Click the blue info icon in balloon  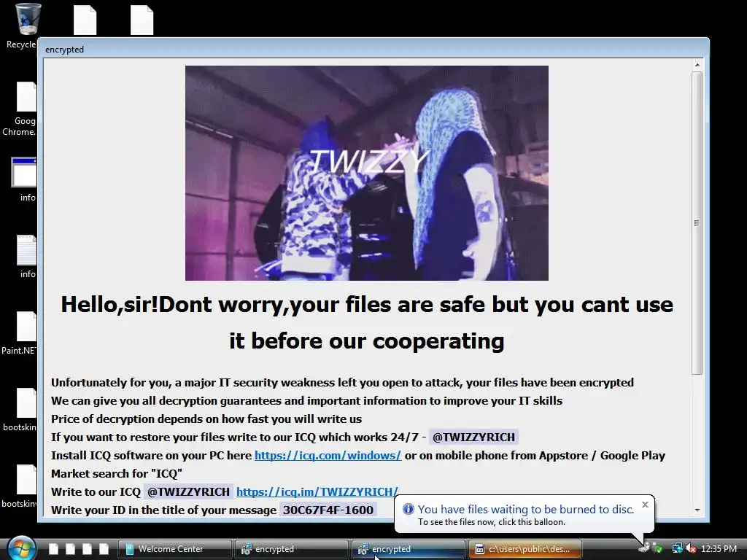pyautogui.click(x=409, y=508)
